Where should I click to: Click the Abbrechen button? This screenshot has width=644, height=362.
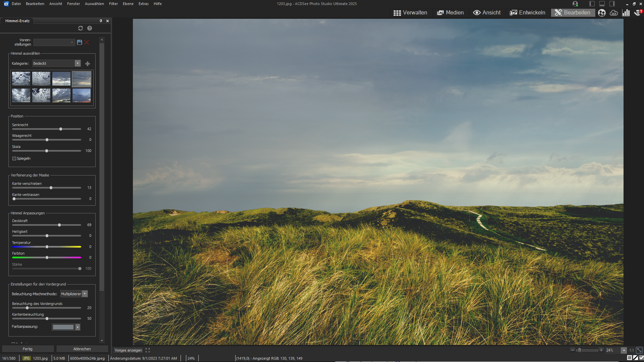[x=82, y=349]
